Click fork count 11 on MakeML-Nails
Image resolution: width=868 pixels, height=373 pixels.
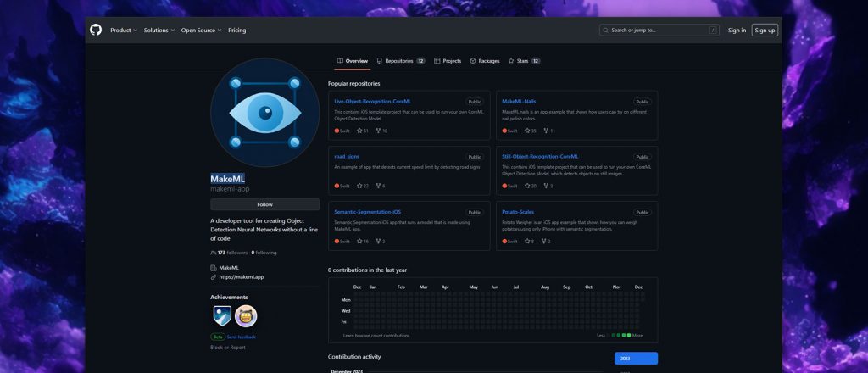tap(549, 131)
